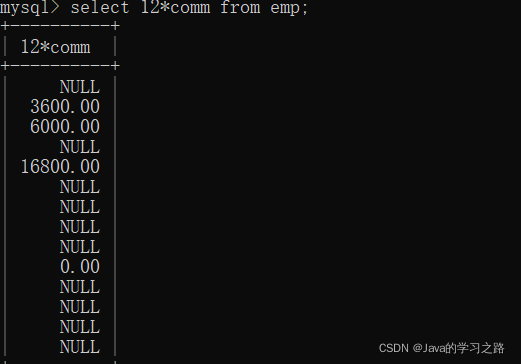Click the mysql> prompt text

point(30,8)
